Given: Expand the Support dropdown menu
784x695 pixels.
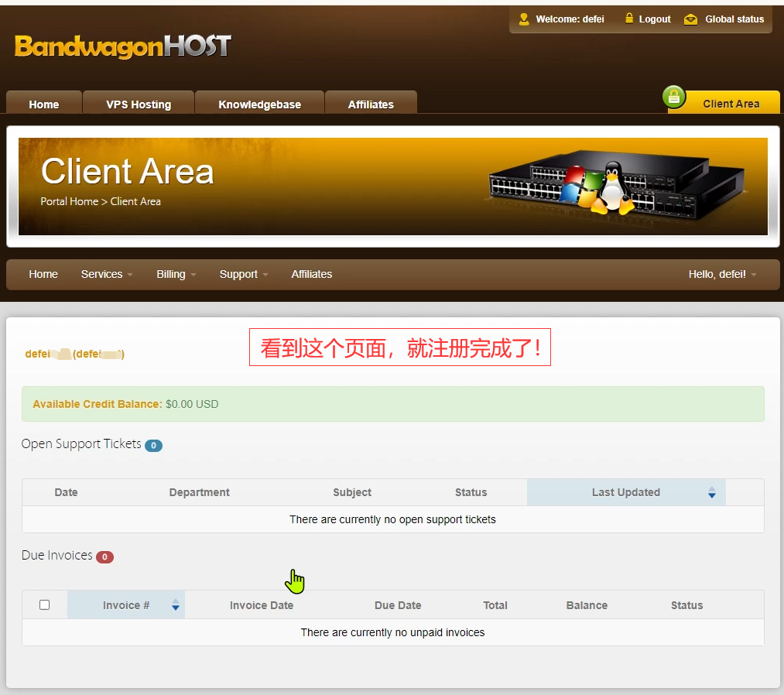Looking at the screenshot, I should 244,274.
